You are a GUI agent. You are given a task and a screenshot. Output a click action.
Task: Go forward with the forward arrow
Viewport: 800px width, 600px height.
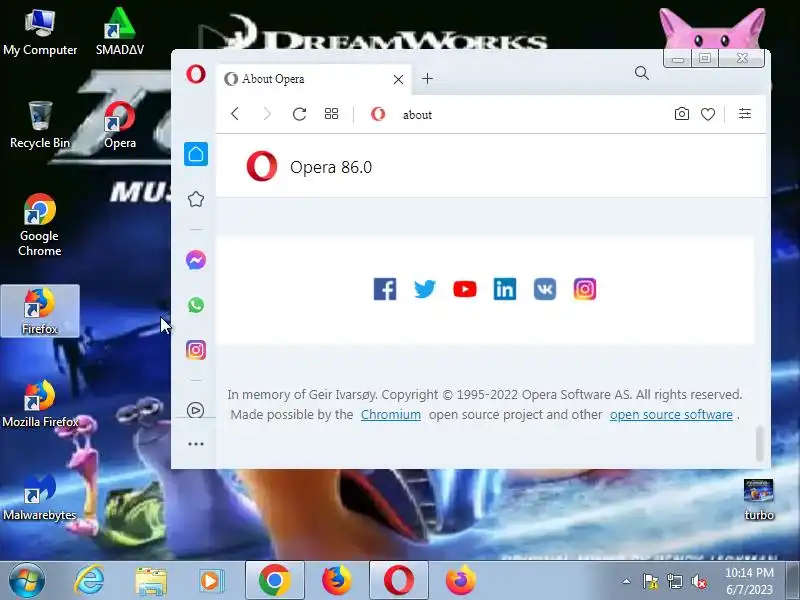(267, 114)
